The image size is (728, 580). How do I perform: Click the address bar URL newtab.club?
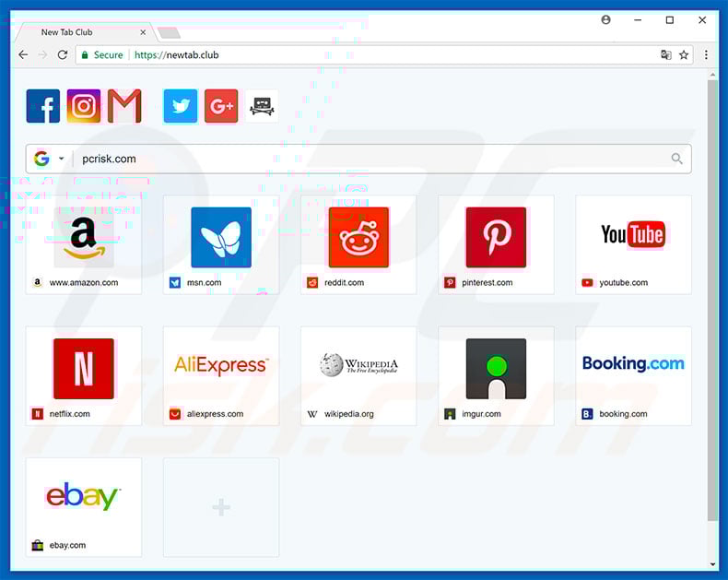tap(176, 54)
